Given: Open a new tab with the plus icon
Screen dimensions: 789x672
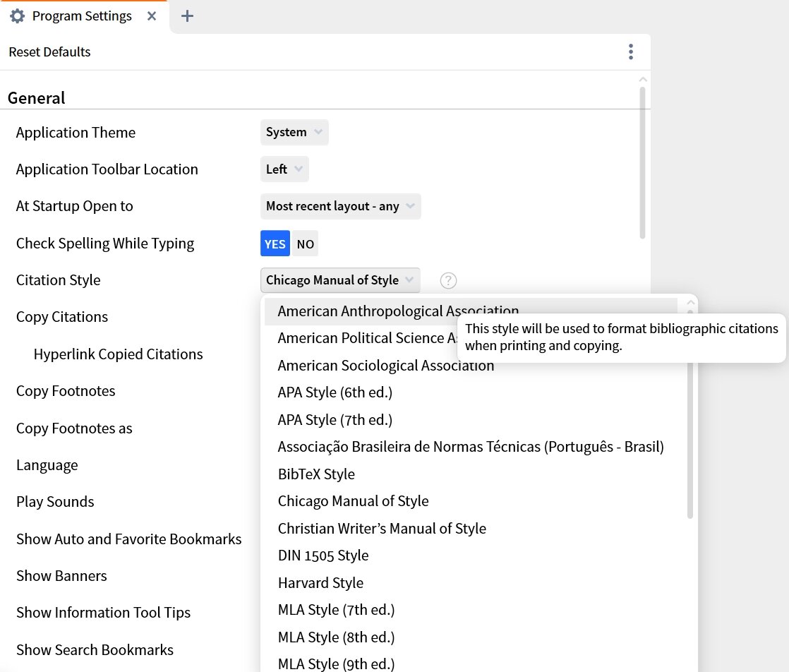Looking at the screenshot, I should 187,16.
